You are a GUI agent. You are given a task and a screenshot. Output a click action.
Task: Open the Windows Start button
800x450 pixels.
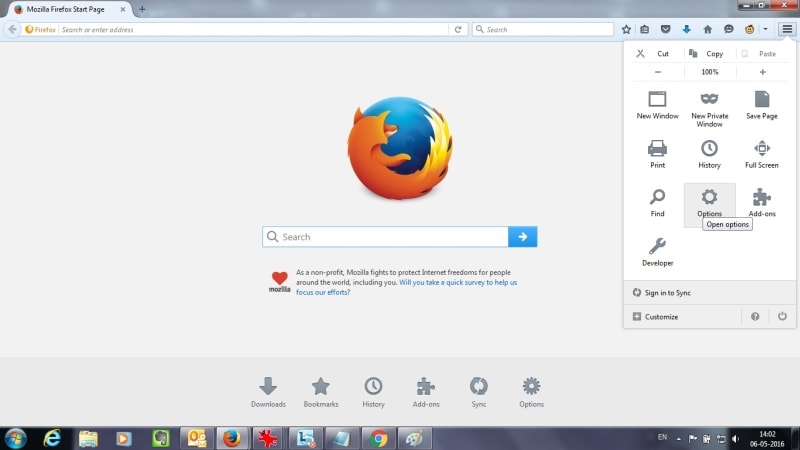click(15, 438)
